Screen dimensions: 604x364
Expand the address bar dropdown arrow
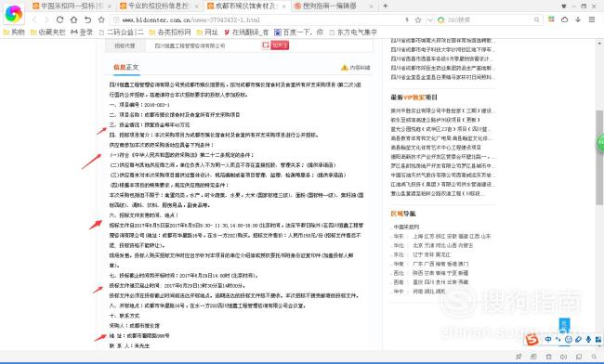pyautogui.click(x=430, y=19)
